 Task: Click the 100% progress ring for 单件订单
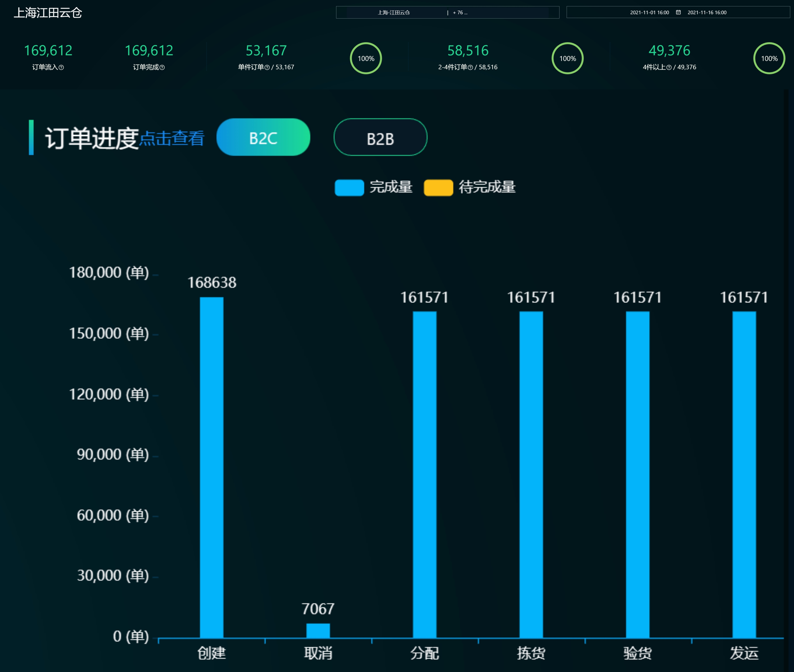pos(366,58)
